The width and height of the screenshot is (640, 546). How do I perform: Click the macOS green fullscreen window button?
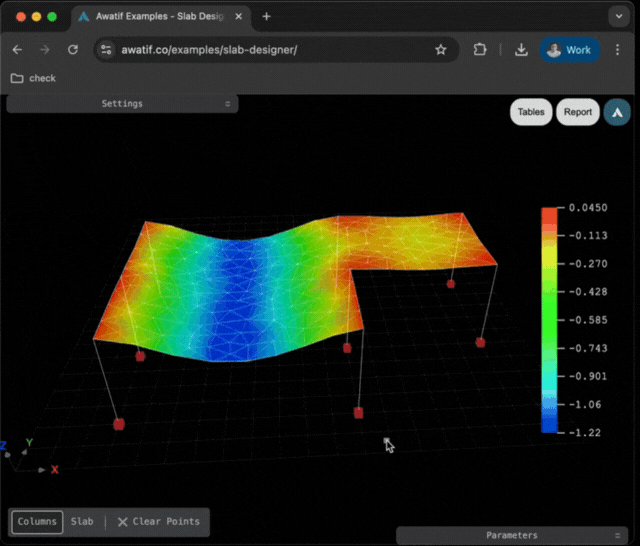(52, 17)
